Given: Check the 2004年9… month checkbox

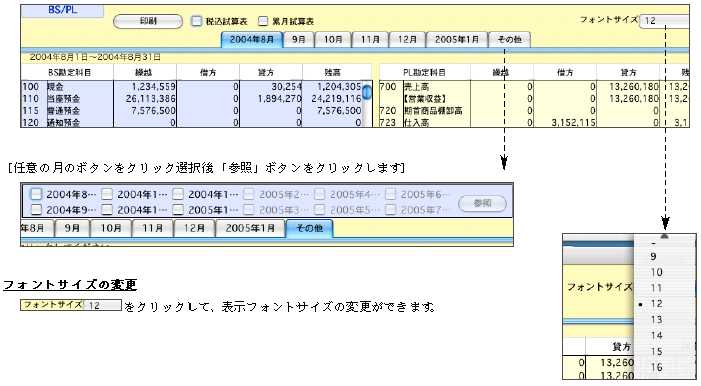Looking at the screenshot, I should 36,209.
